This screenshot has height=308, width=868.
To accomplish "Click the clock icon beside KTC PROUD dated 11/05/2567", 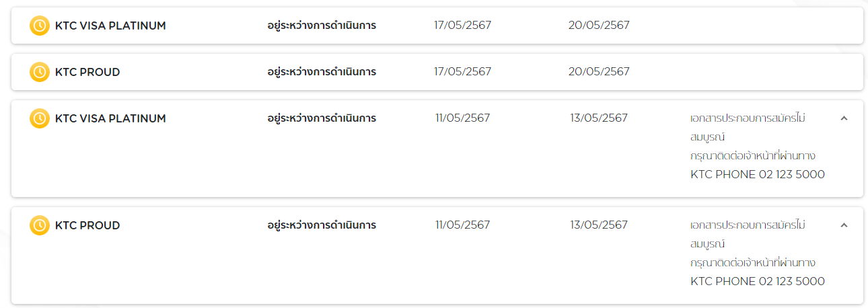I will [x=40, y=225].
